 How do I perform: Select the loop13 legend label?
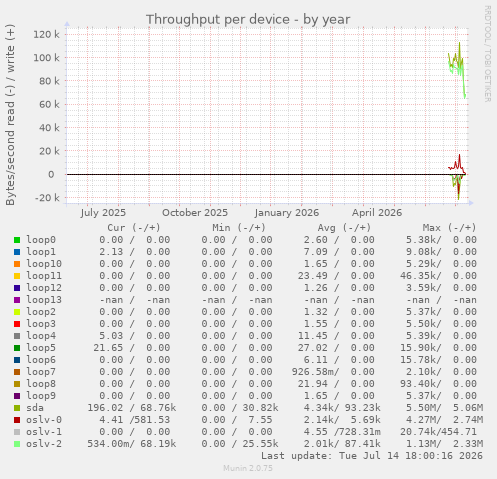(44, 300)
